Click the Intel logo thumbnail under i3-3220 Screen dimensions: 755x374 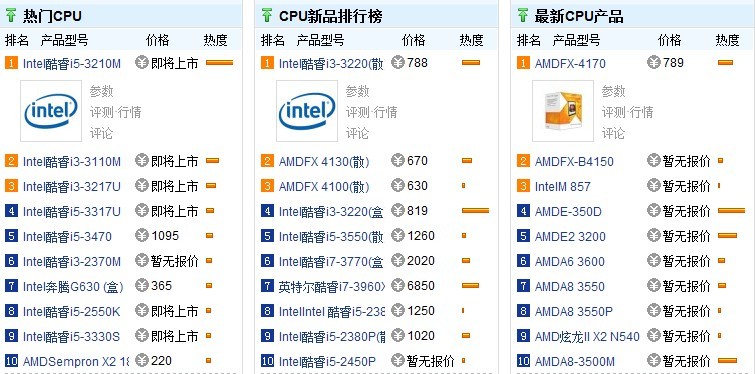(x=307, y=111)
